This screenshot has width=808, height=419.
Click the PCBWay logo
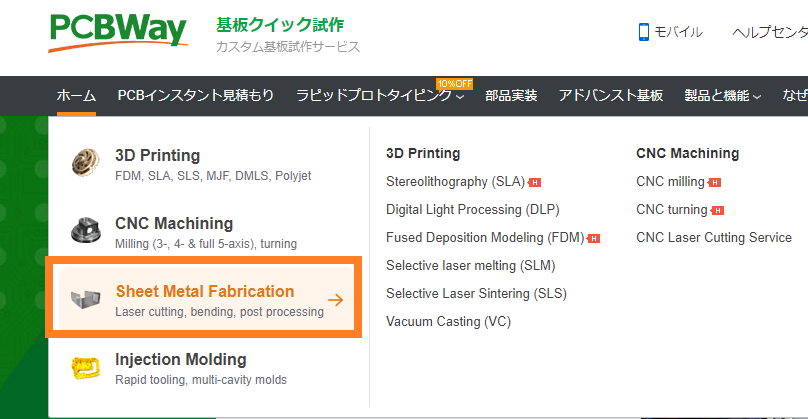[117, 32]
